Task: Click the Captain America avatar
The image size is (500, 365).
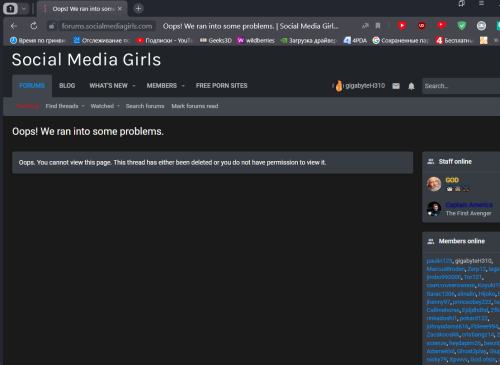Action: coord(434,209)
